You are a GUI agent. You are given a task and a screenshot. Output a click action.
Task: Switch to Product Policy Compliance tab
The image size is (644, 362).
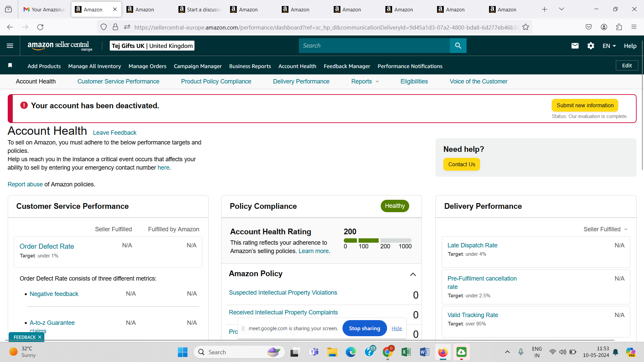click(216, 81)
